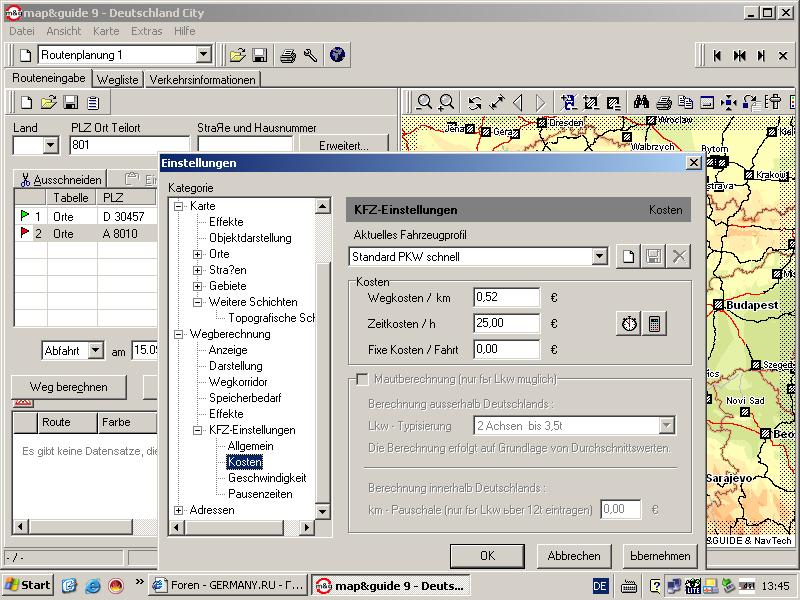Enable the Mautberechnung checkbox
Image resolution: width=800 pixels, height=600 pixels.
pyautogui.click(x=362, y=380)
